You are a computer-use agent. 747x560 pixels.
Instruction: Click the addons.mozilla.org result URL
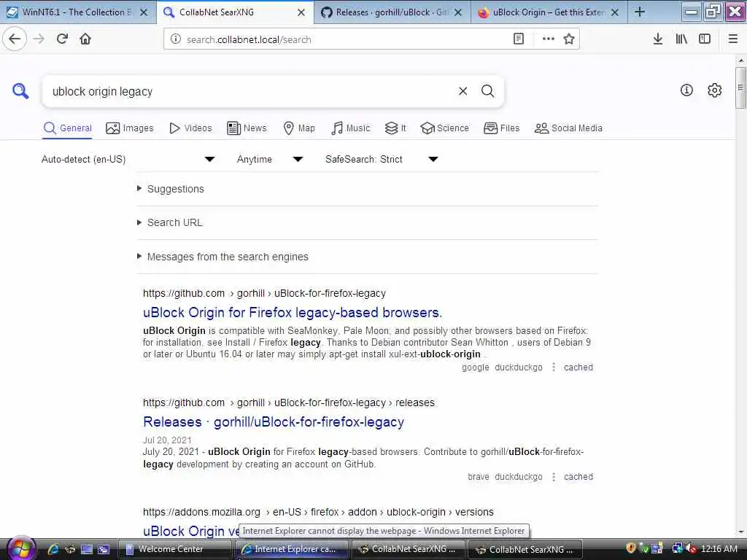tap(318, 512)
